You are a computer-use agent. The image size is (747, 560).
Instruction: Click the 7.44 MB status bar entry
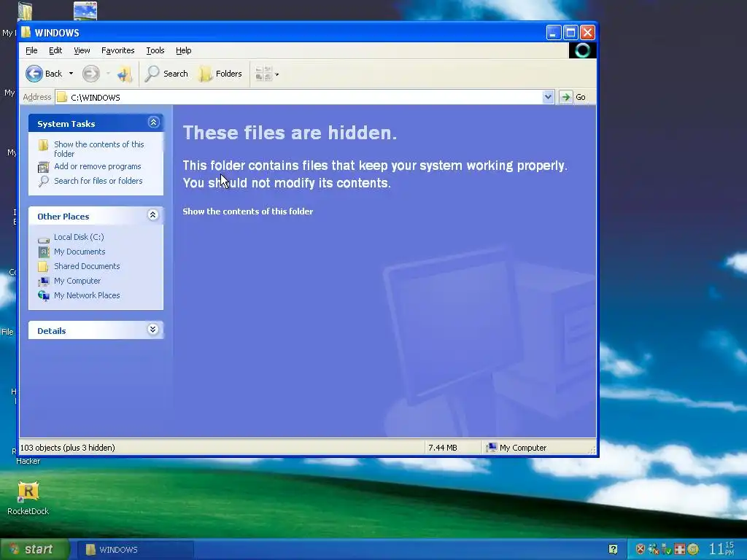(443, 448)
